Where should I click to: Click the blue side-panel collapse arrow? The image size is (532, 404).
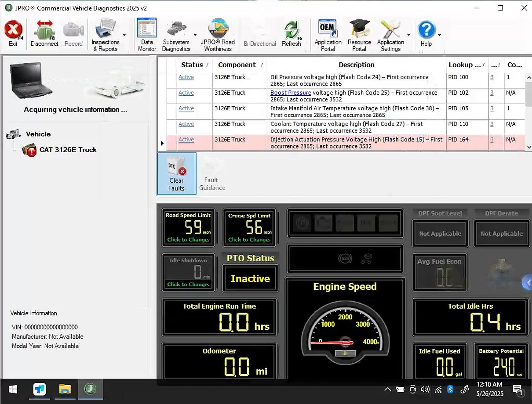[527, 282]
